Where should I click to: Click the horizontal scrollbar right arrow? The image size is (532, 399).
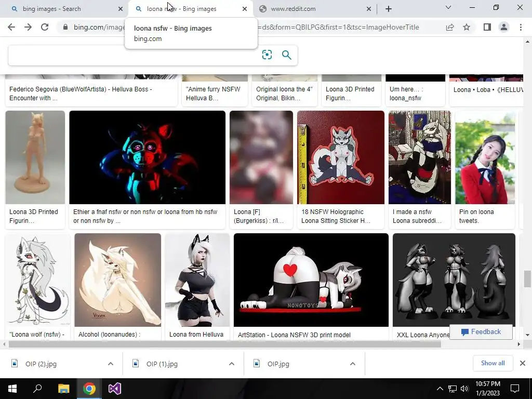pos(519,344)
